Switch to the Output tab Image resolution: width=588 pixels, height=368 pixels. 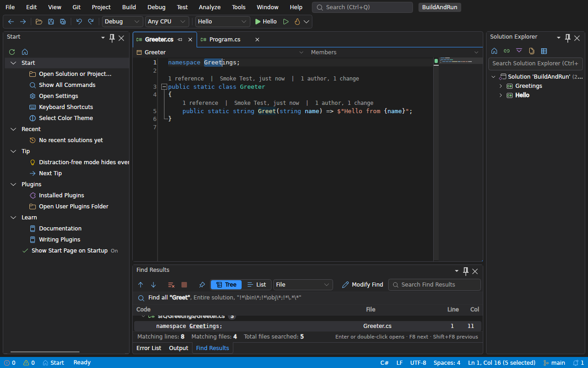tap(179, 348)
